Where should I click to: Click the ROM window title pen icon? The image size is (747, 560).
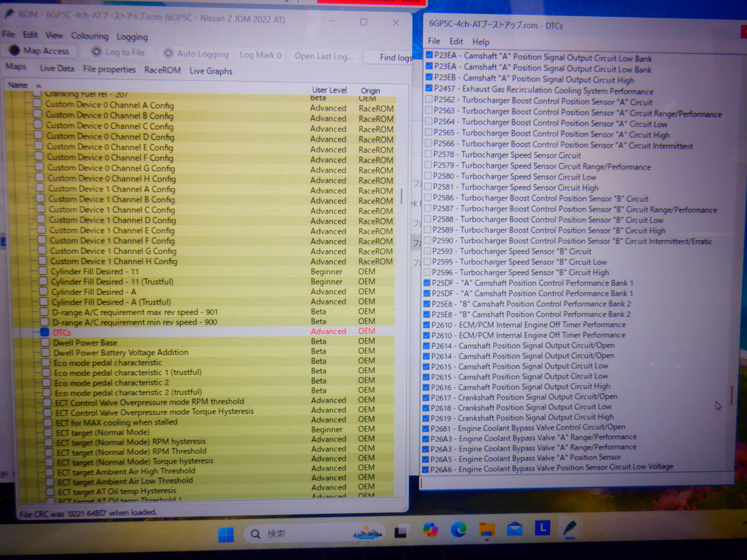point(9,14)
